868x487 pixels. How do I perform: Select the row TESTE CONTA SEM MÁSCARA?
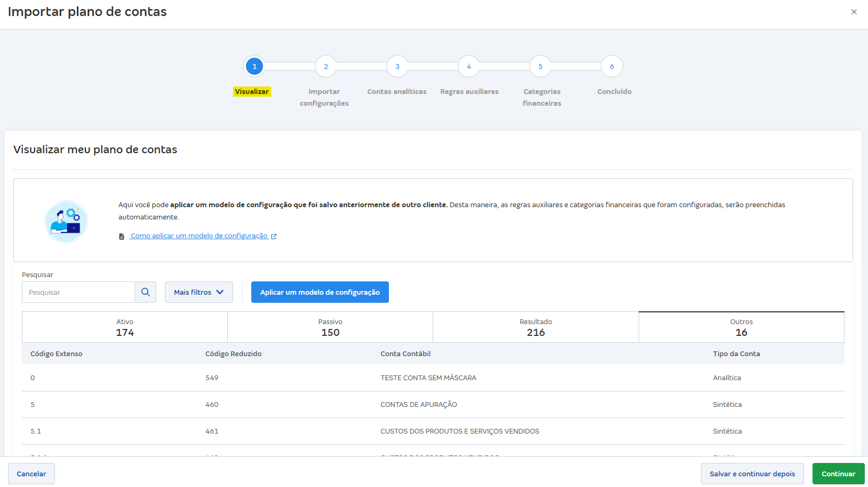(x=428, y=378)
